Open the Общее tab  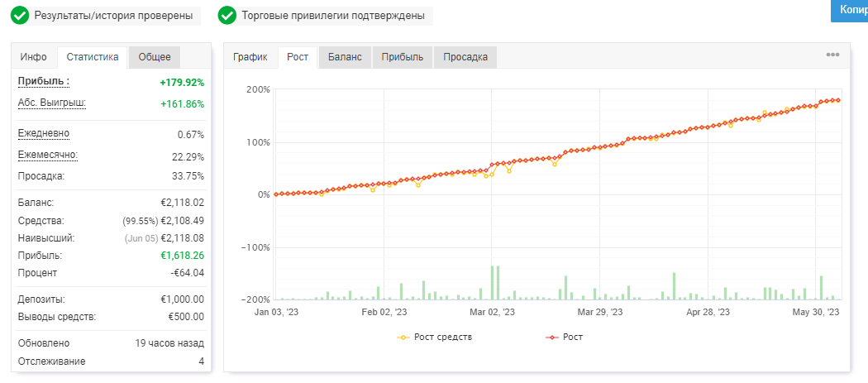pos(155,56)
